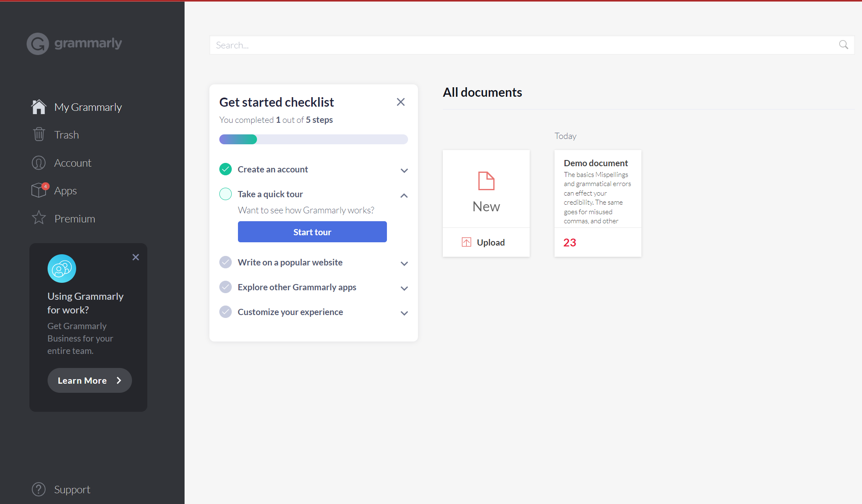Expand Write on a popular website chevron
Screen dimensions: 862x504
(x=404, y=263)
